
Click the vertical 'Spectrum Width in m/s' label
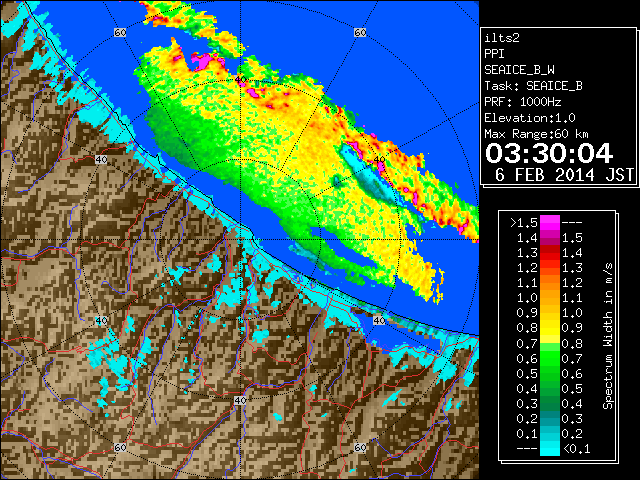click(x=608, y=335)
